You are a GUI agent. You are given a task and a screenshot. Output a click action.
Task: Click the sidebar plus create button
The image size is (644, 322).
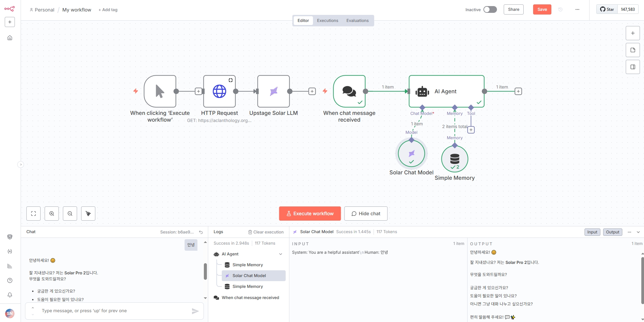coord(10,22)
